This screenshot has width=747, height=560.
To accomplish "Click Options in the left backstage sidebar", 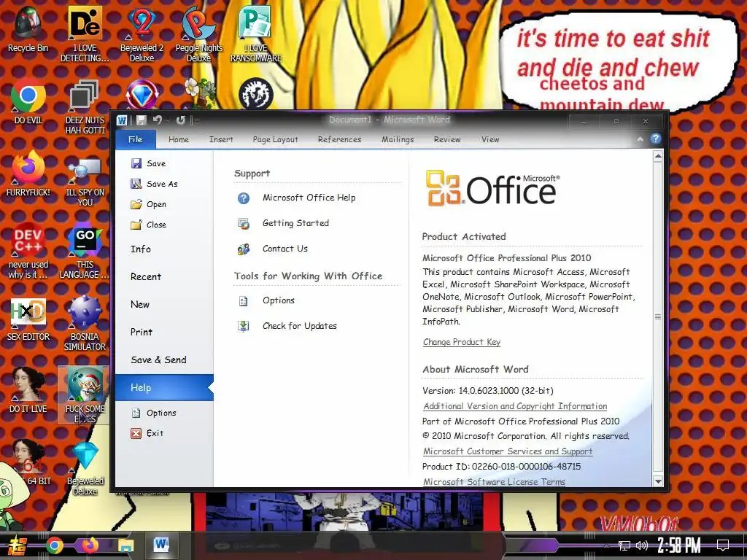I will click(x=155, y=413).
